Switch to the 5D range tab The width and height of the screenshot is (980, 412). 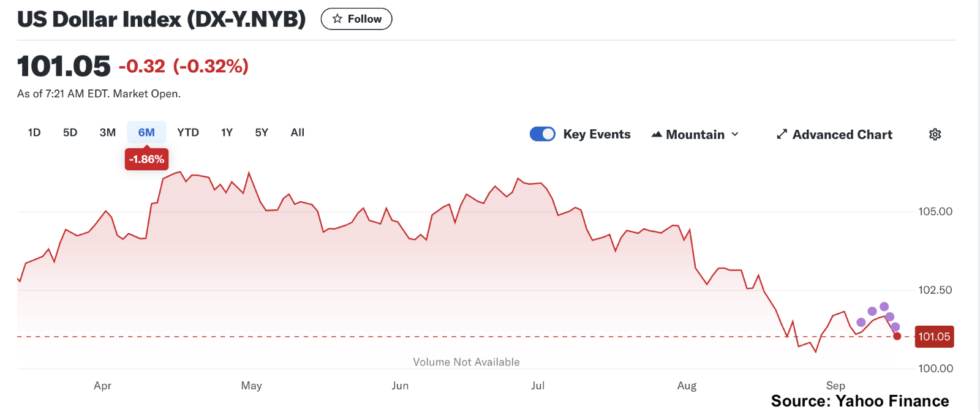[70, 132]
